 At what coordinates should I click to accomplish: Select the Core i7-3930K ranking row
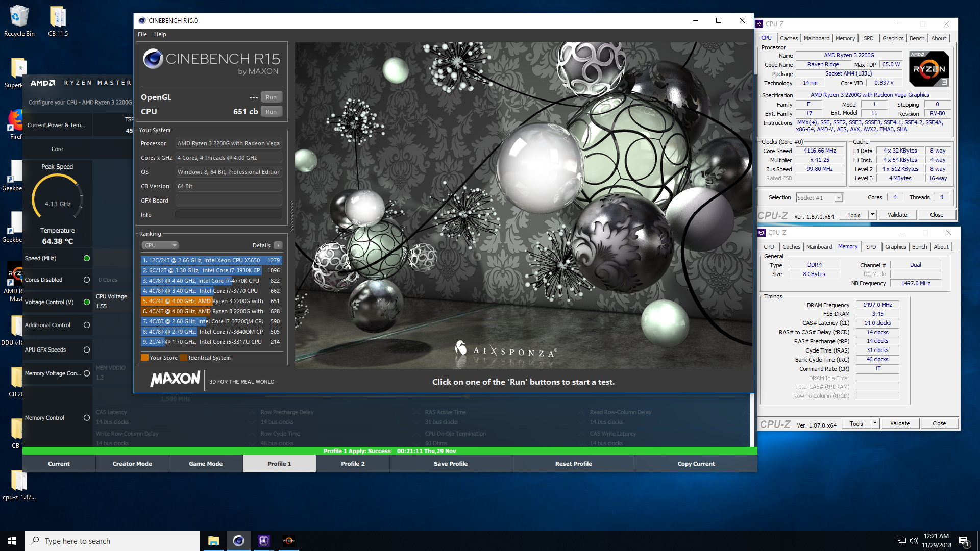coord(211,270)
